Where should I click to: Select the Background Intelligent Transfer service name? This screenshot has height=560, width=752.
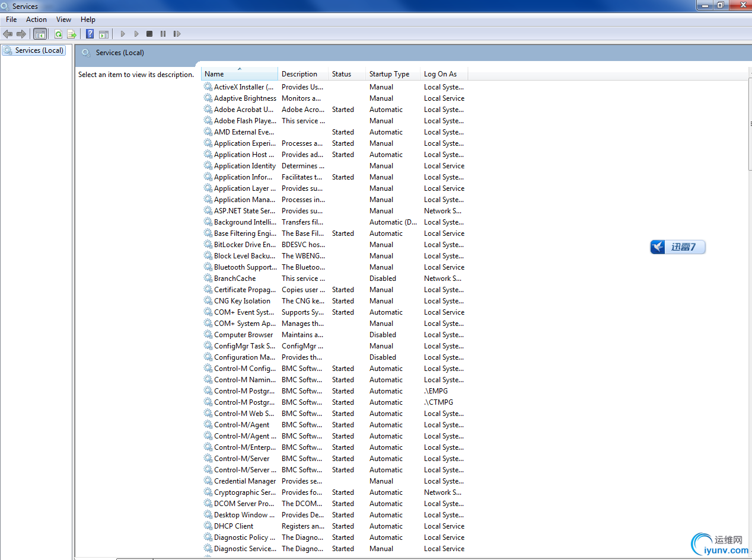click(x=245, y=222)
